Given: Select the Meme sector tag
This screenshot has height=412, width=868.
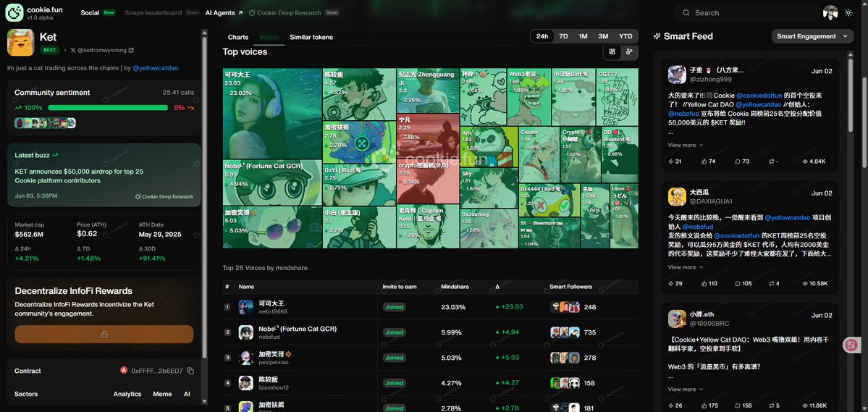Looking at the screenshot, I should point(162,395).
